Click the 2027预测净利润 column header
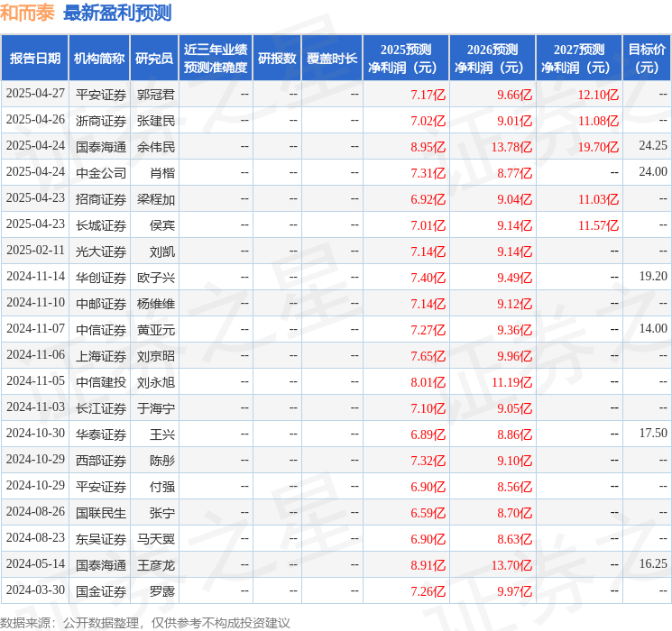672x631 pixels. (579, 59)
